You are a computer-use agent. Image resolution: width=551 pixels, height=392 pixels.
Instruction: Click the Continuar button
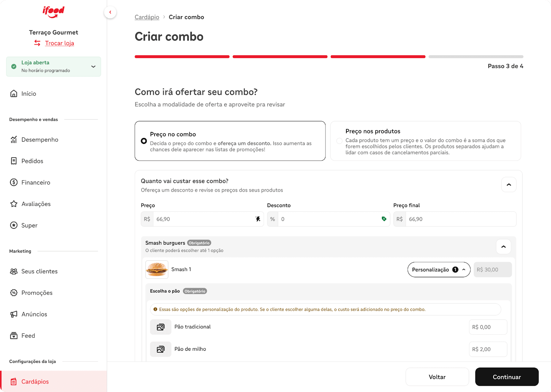507,377
